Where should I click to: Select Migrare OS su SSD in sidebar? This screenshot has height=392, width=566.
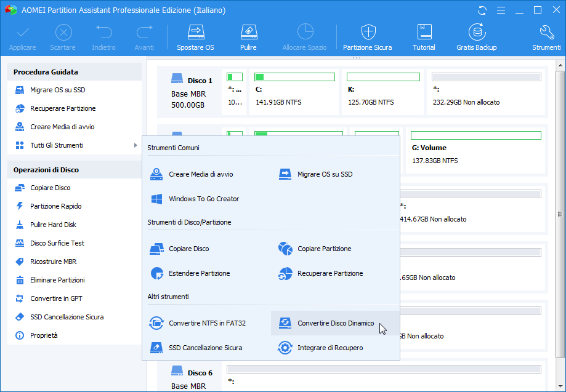pyautogui.click(x=74, y=90)
